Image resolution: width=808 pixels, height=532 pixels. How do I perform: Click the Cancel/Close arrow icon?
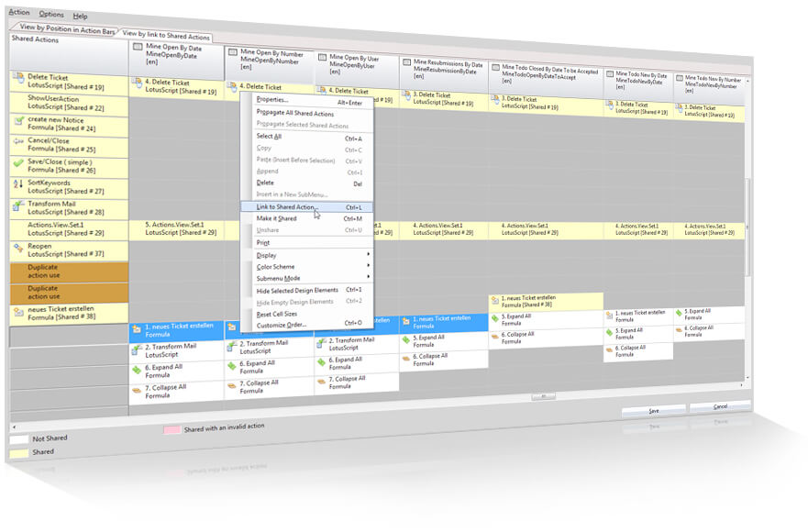click(x=18, y=141)
